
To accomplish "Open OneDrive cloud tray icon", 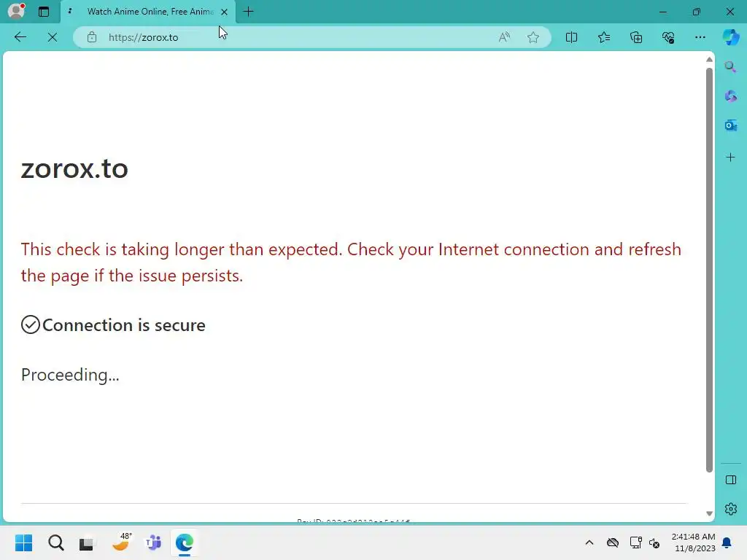I will 613,542.
